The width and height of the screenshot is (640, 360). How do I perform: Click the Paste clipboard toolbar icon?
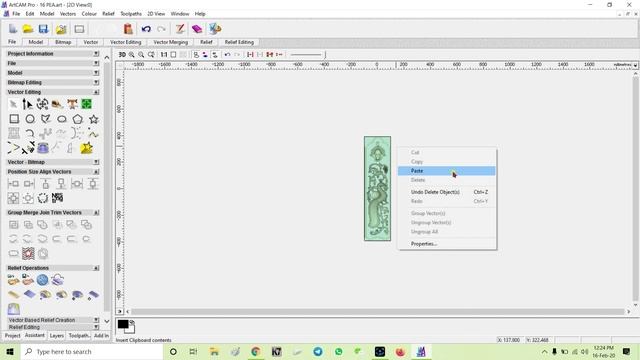coord(128,29)
